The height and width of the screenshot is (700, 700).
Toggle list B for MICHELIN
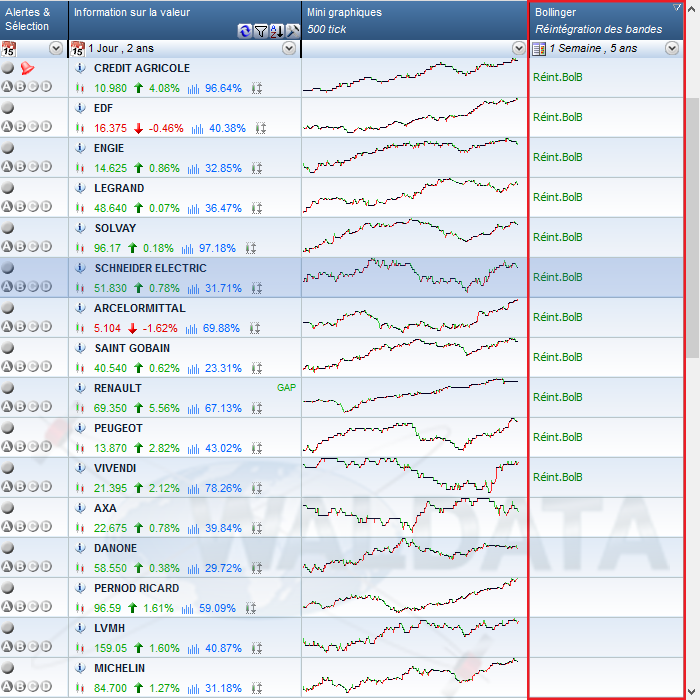[20, 686]
